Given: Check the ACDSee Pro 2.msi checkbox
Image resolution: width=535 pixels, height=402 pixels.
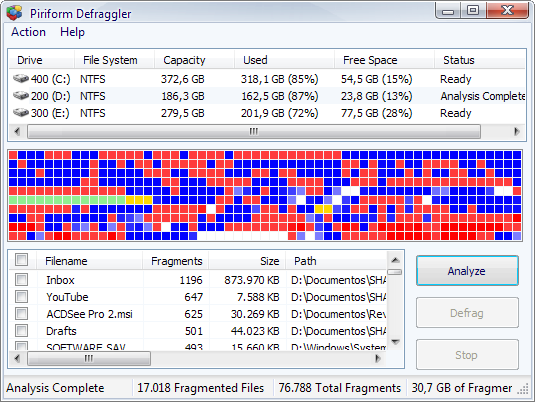Looking at the screenshot, I should click(x=21, y=313).
